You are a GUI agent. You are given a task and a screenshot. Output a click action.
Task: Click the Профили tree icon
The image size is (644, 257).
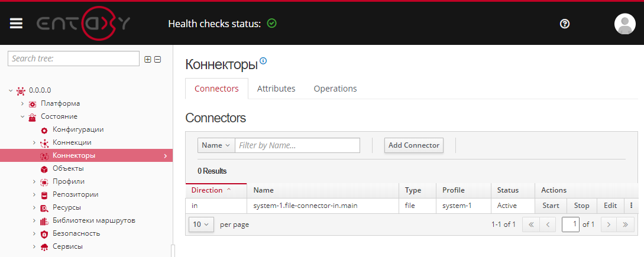44,182
